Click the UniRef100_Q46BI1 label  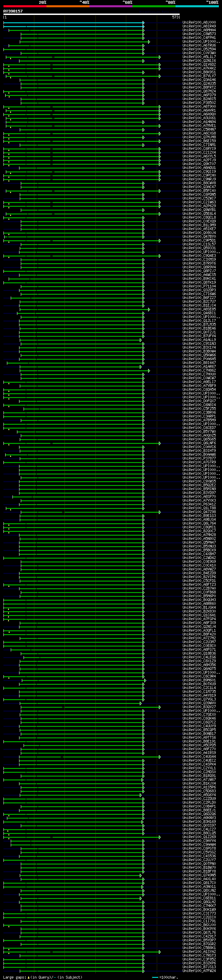pos(199,313)
